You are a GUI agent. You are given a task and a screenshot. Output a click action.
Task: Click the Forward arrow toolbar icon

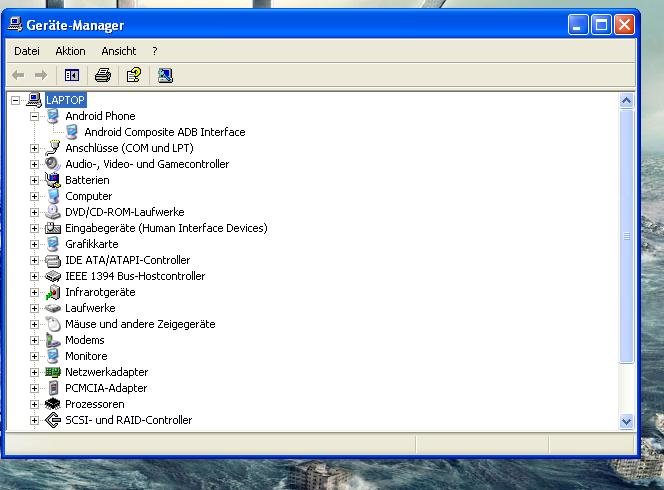point(41,76)
